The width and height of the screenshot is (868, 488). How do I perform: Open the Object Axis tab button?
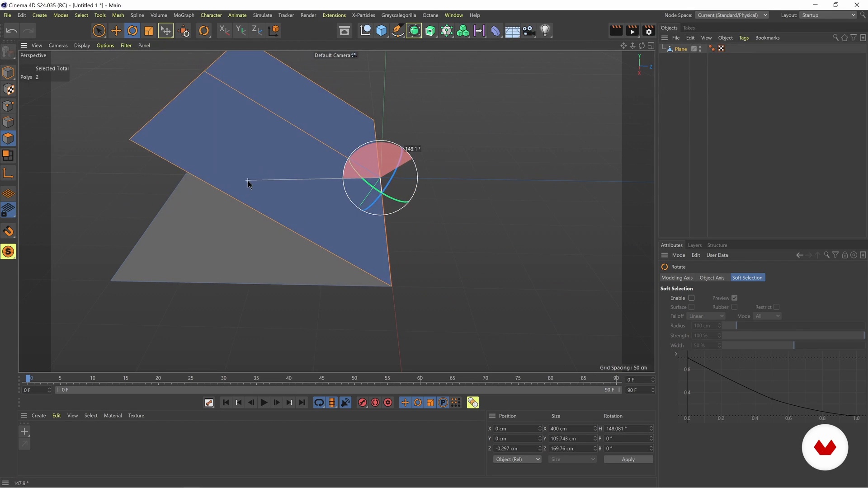712,278
